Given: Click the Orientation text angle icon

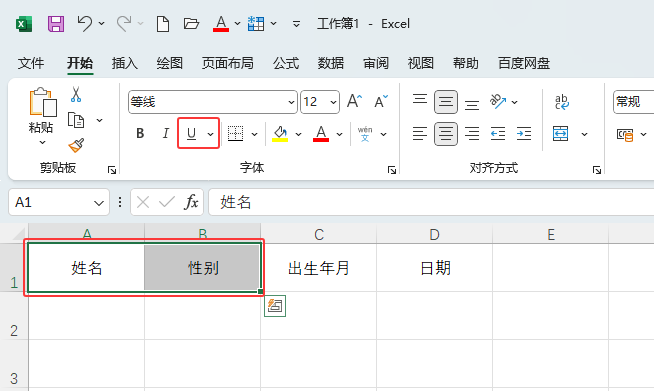Looking at the screenshot, I should (498, 101).
